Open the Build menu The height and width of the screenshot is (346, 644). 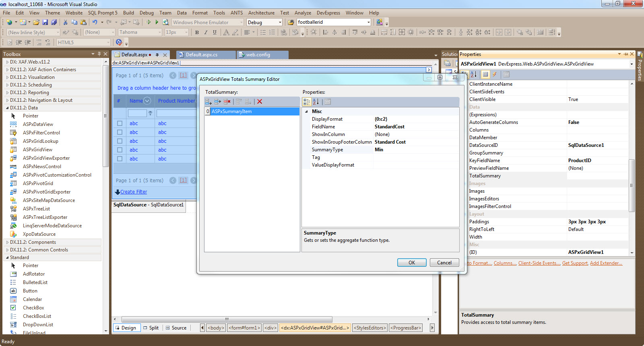click(128, 13)
